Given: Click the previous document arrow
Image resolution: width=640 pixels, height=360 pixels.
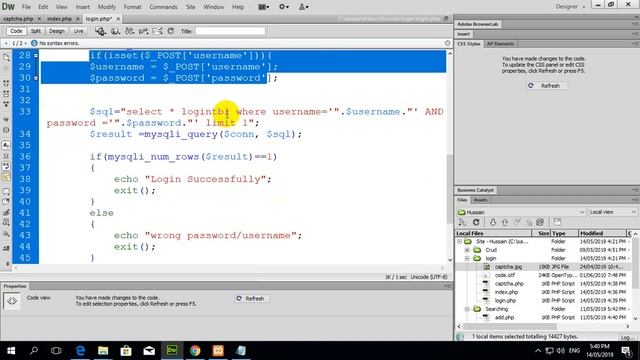Looking at the screenshot, I should point(6,43).
